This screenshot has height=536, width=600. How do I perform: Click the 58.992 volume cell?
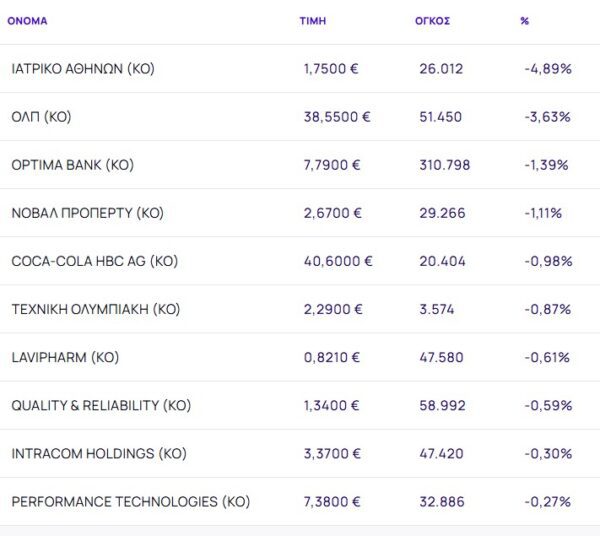pos(441,405)
